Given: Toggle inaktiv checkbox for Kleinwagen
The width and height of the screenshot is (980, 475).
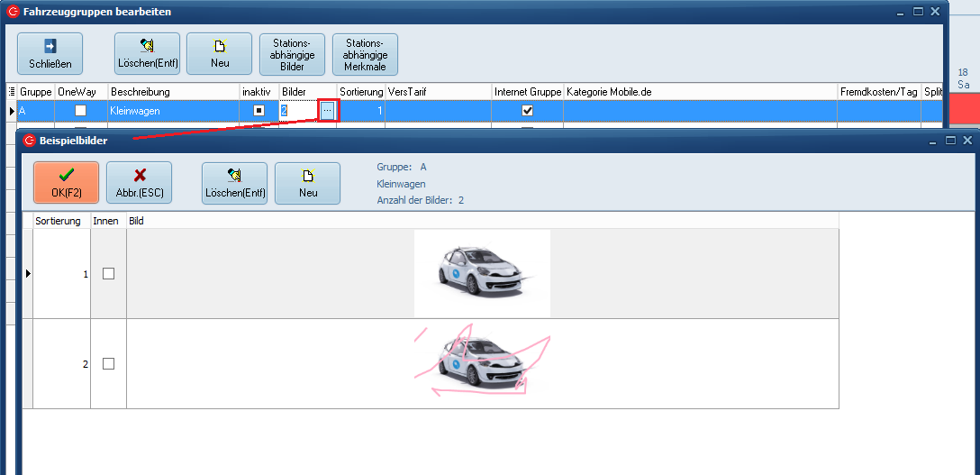Looking at the screenshot, I should click(259, 110).
